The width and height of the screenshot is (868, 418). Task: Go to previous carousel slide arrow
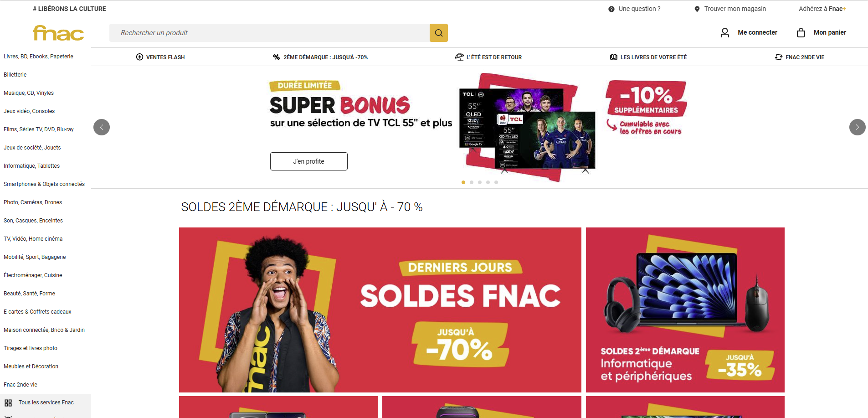(x=102, y=127)
